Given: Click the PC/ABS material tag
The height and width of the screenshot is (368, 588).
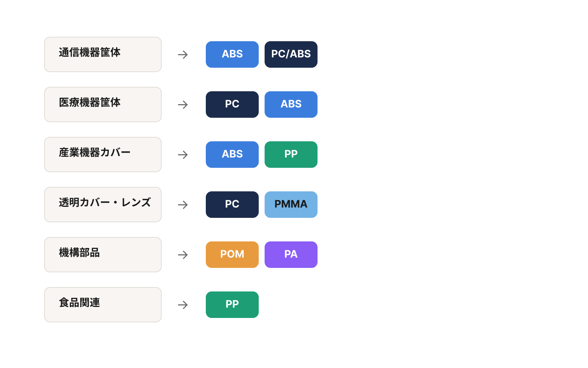Looking at the screenshot, I should [x=291, y=54].
